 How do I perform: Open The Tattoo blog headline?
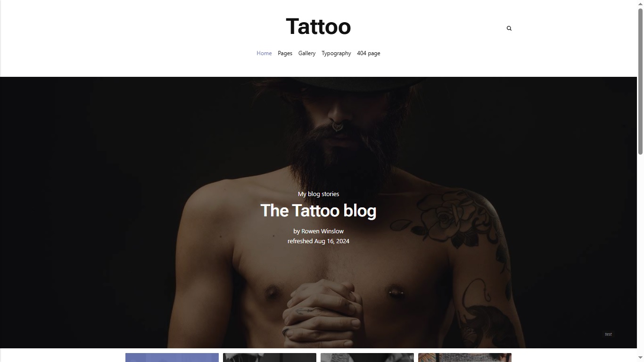(x=318, y=211)
